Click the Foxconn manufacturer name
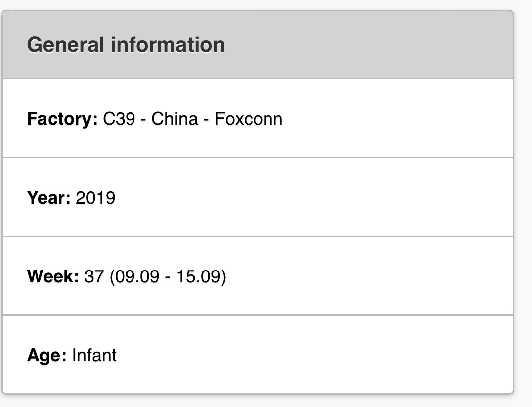The height and width of the screenshot is (407, 532). [x=249, y=119]
